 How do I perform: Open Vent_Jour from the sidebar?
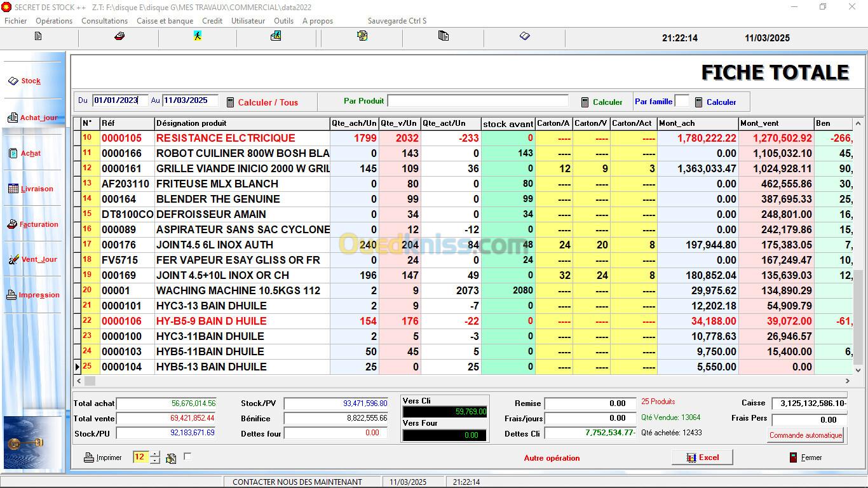(x=38, y=259)
